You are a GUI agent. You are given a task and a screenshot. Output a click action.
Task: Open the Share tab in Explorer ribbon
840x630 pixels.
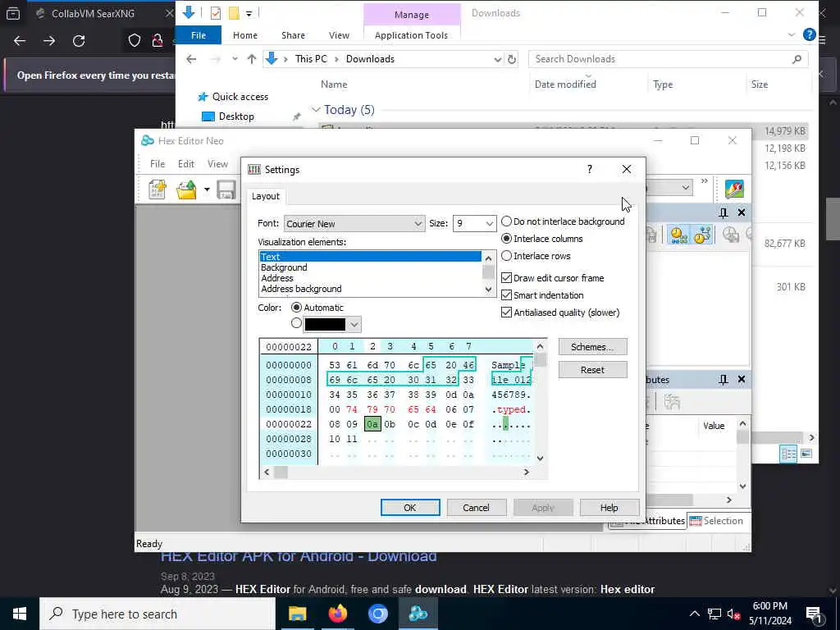click(x=293, y=35)
